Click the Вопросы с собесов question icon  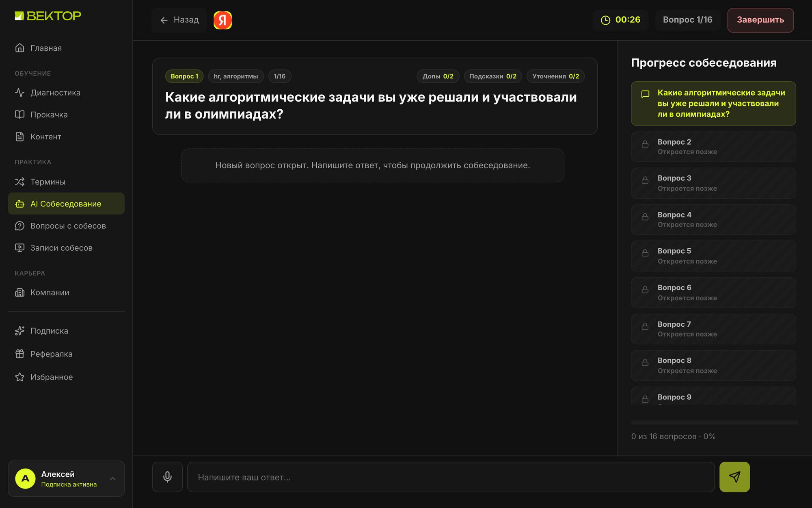(x=19, y=226)
